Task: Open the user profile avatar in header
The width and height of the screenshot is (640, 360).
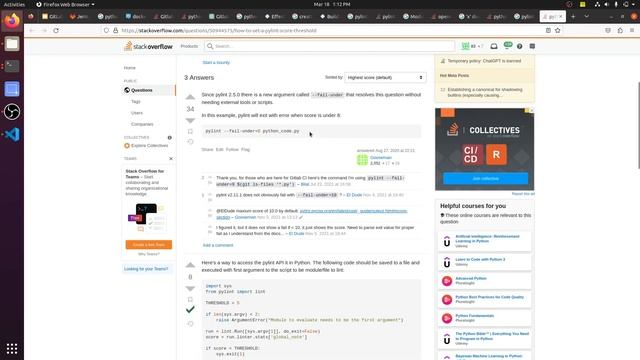Action: 465,46
